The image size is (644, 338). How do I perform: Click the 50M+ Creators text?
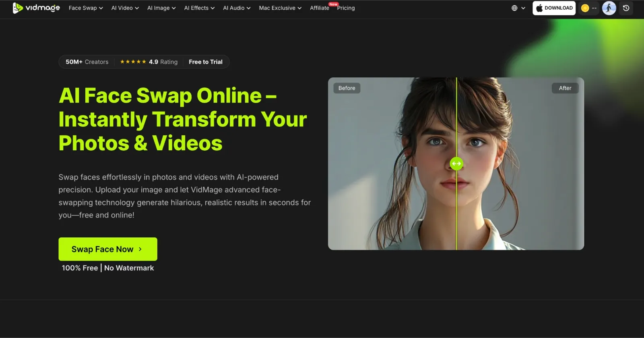(x=87, y=62)
